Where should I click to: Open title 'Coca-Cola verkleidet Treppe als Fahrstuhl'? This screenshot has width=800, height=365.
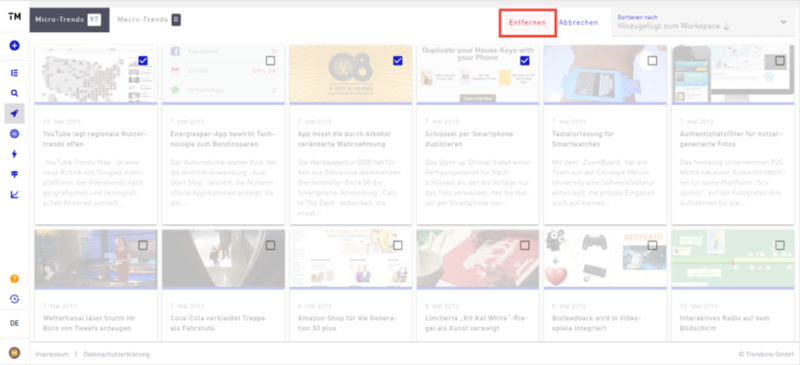coord(217,323)
